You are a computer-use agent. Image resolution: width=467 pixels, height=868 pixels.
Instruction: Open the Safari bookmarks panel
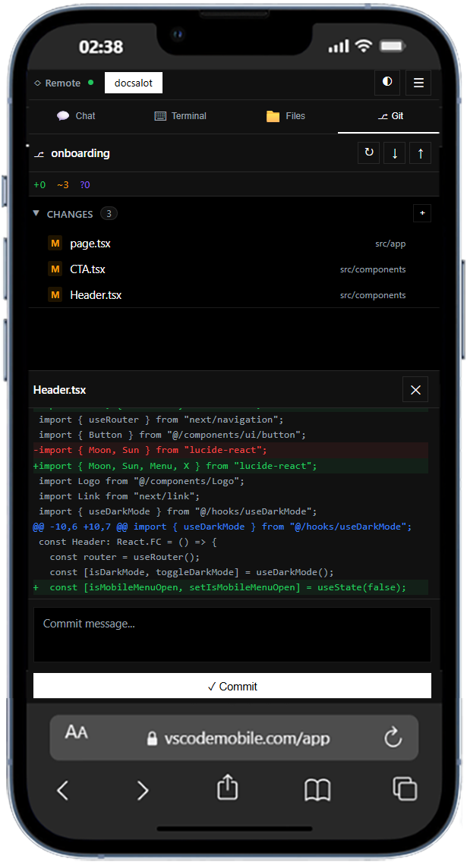click(x=317, y=790)
